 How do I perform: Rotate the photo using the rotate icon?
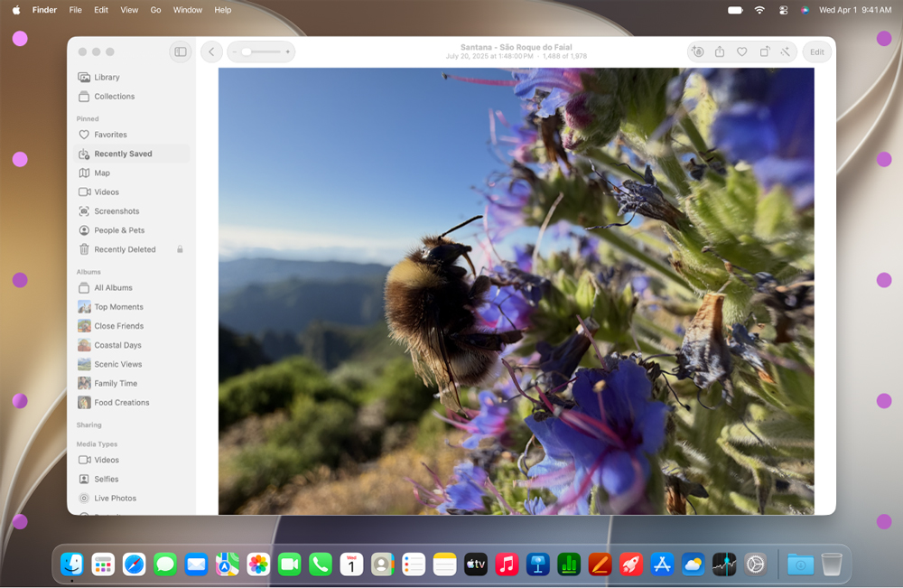coord(764,51)
